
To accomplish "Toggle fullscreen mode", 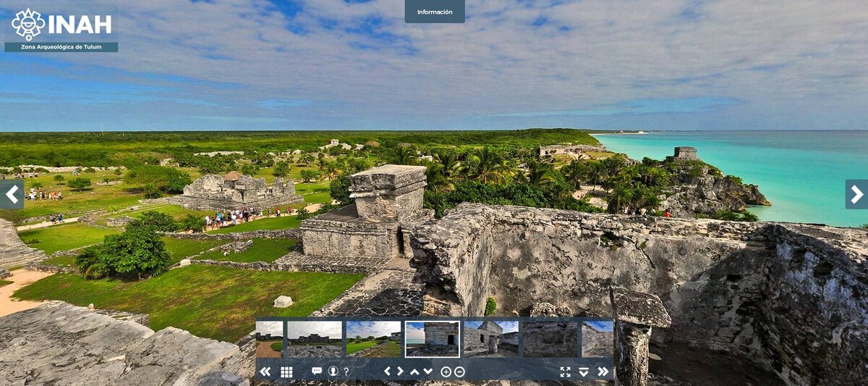I will [565, 372].
